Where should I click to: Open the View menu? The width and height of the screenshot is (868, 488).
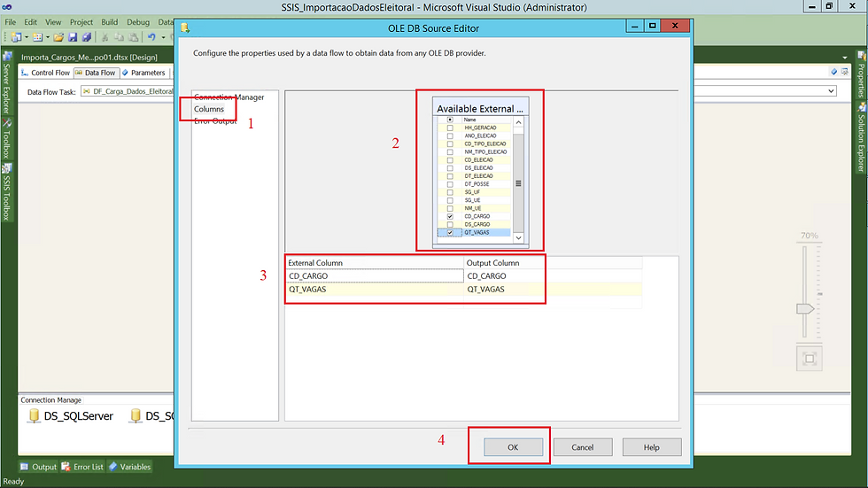click(x=53, y=22)
